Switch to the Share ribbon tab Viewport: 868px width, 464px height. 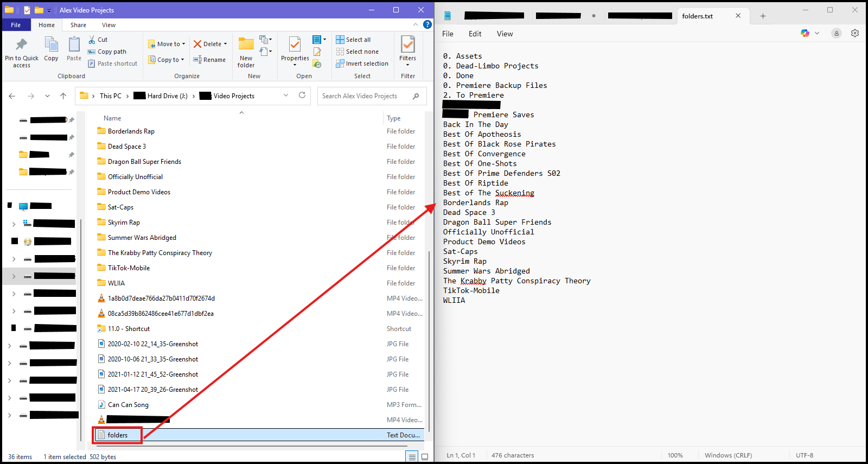pos(78,25)
